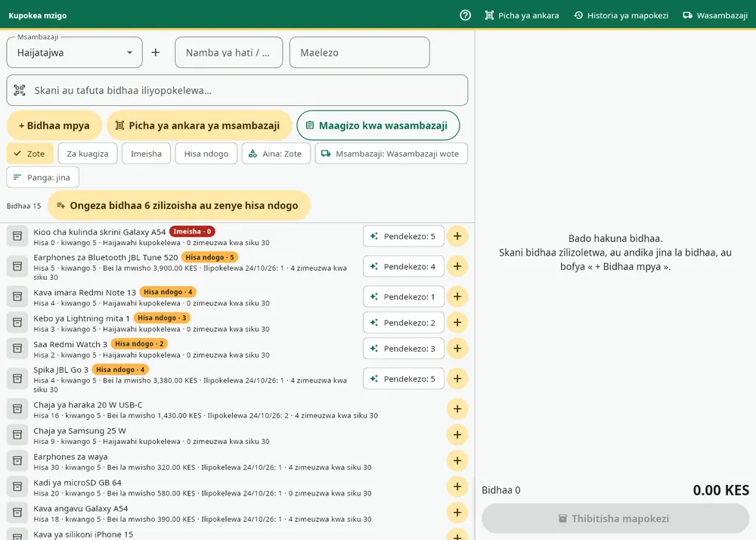Viewport: 756px width, 540px height.
Task: Add Saa Redmi Watch 3 item
Action: (x=457, y=349)
